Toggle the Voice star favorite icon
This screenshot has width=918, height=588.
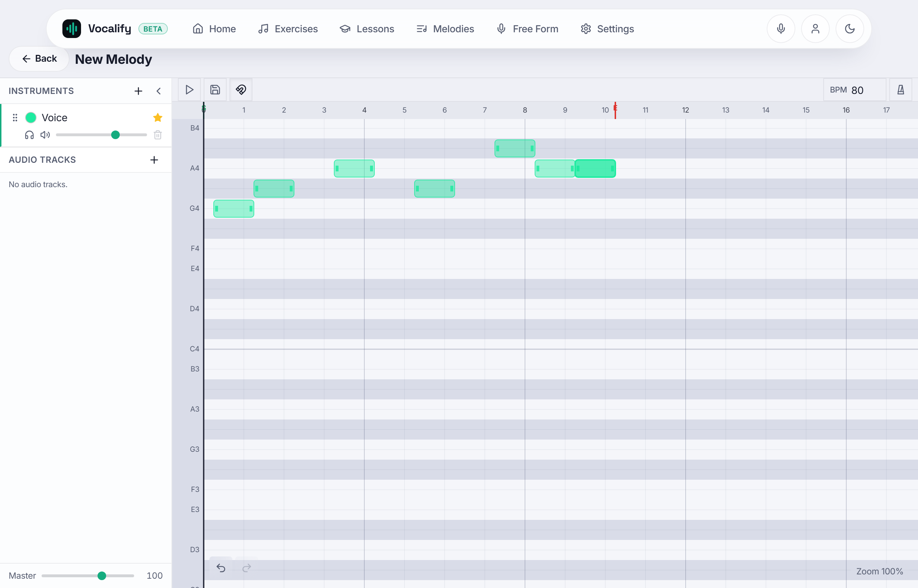158,118
